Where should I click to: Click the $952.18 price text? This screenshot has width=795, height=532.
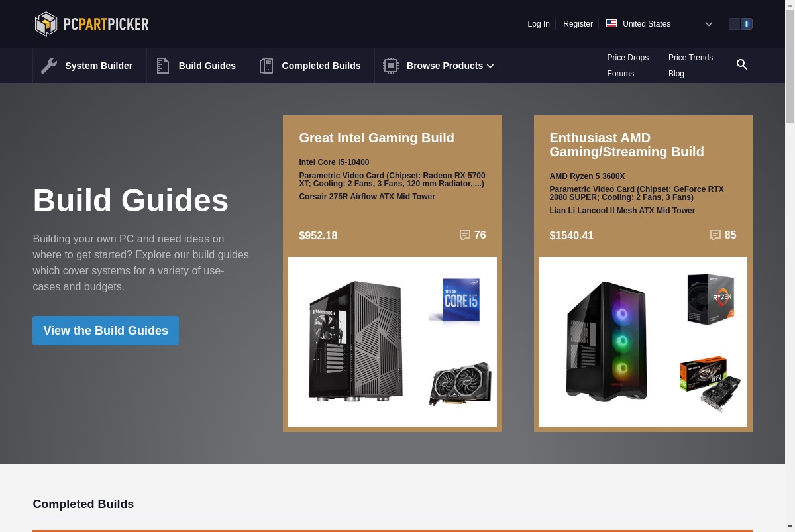(318, 236)
